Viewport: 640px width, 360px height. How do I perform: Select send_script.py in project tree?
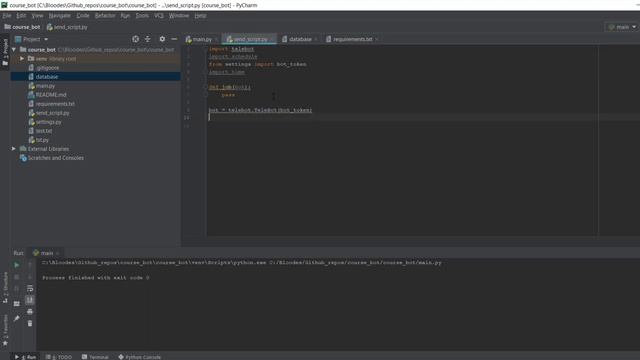(52, 113)
